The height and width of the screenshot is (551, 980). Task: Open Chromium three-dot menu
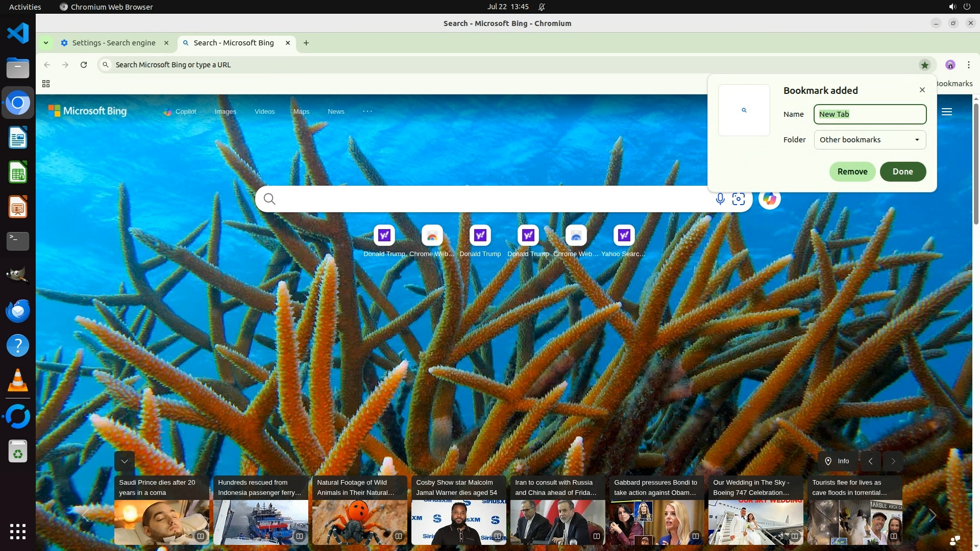pos(968,65)
